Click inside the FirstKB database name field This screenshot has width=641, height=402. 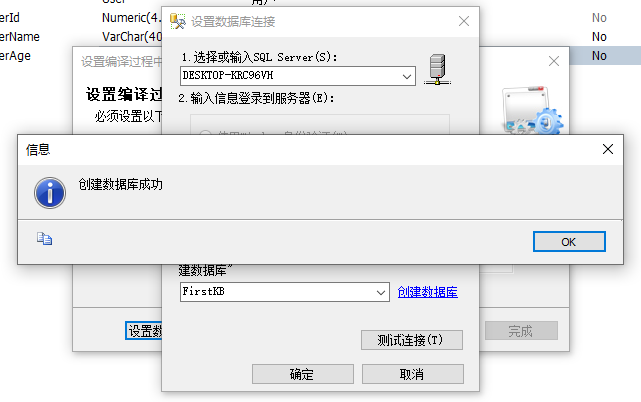277,292
